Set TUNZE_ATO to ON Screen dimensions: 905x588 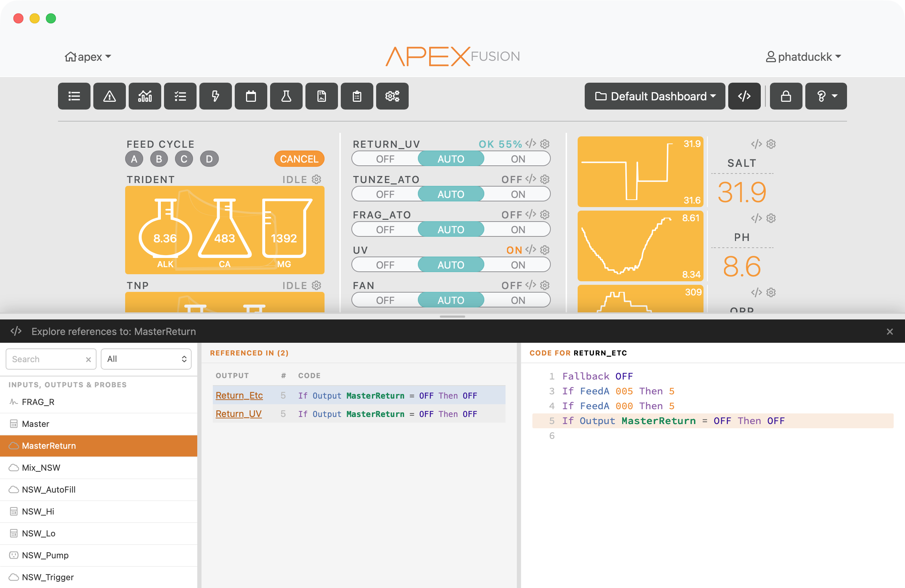518,194
